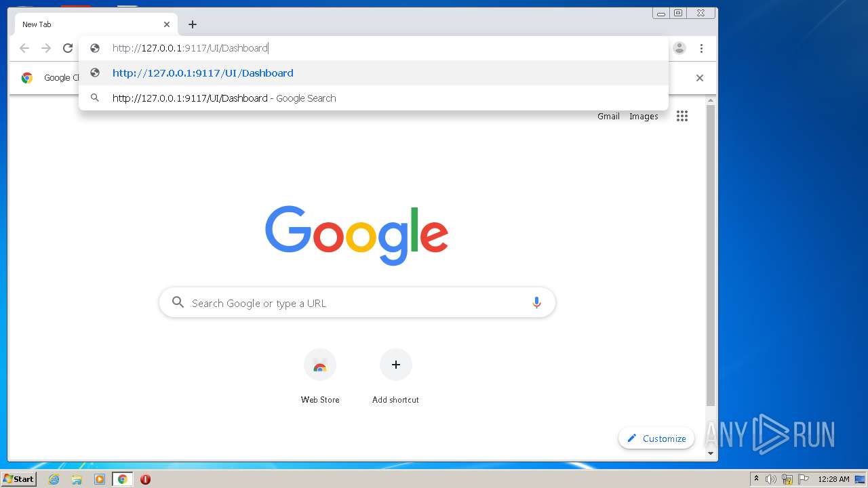
Task: Click the search icon beside the Google Search suggestion
Action: [96, 98]
